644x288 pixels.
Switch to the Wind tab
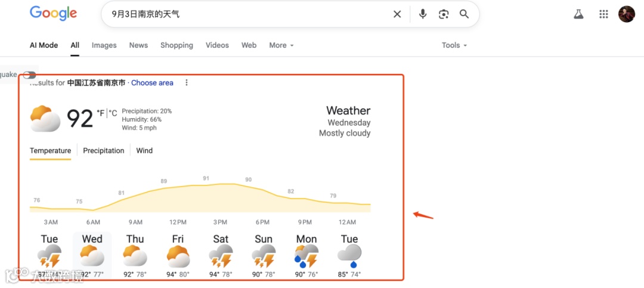(x=144, y=151)
